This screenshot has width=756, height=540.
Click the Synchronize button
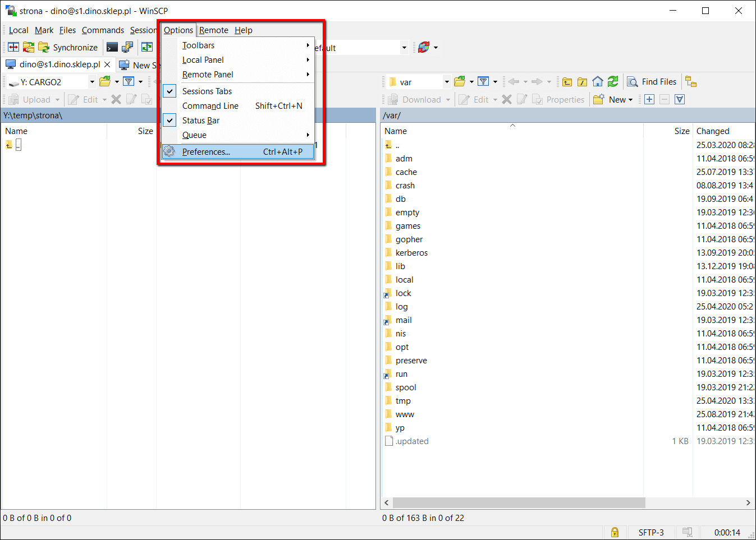[x=68, y=47]
